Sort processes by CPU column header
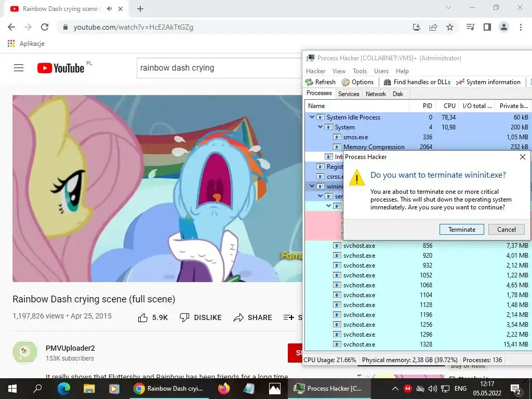532x399 pixels. click(x=446, y=106)
